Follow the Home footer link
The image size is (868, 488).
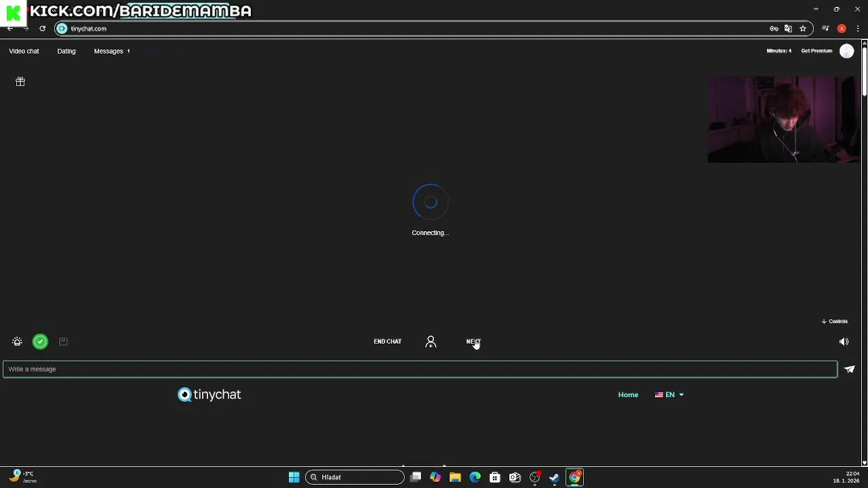628,394
